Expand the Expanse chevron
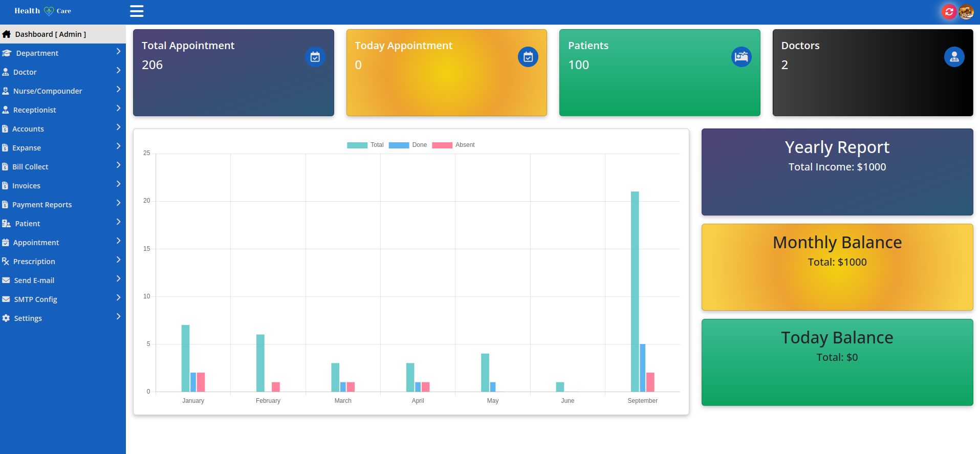The width and height of the screenshot is (980, 454). 118,146
